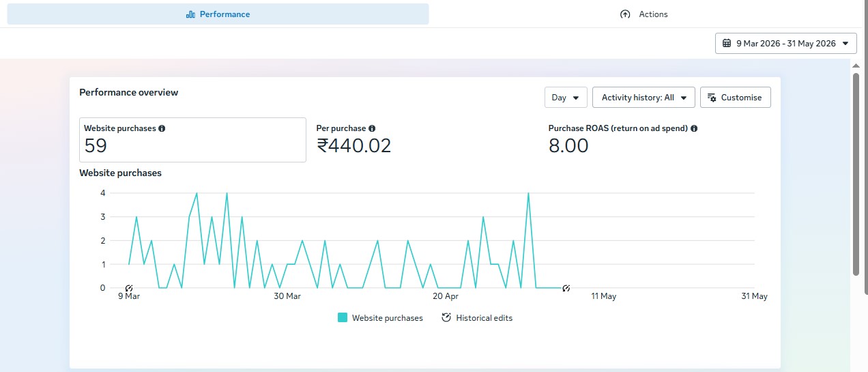Toggle the Website purchases legend swatch

coord(343,317)
